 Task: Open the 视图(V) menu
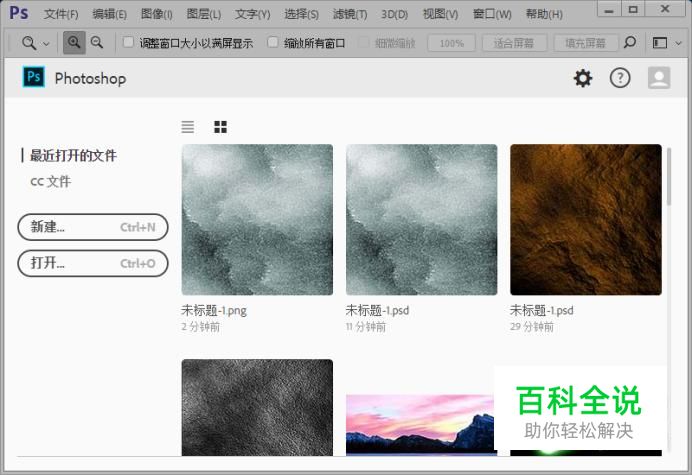click(x=440, y=14)
